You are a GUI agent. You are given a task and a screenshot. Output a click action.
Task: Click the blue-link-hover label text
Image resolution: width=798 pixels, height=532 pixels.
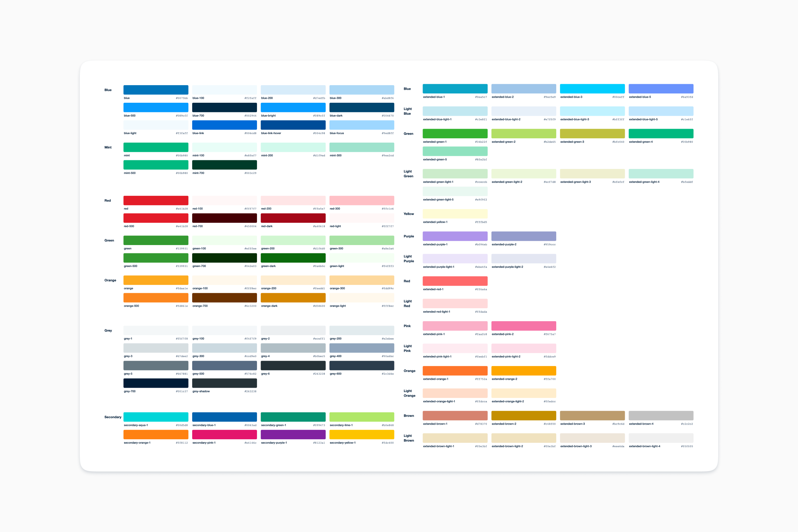pos(271,133)
